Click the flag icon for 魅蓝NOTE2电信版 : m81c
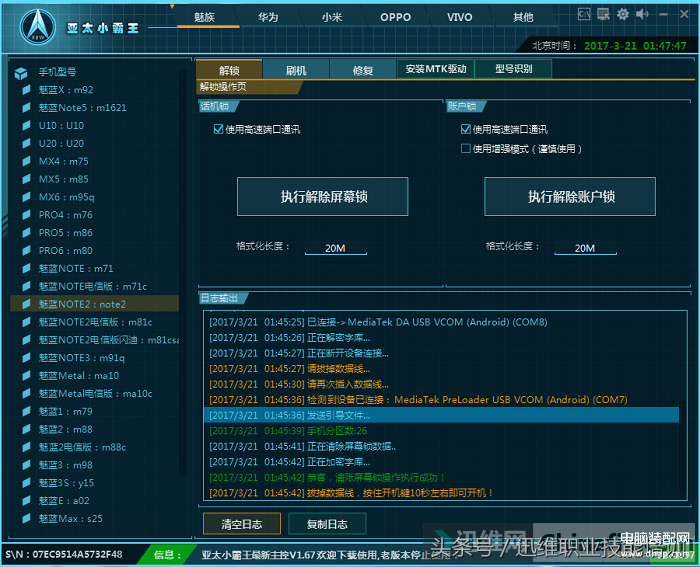The image size is (700, 567). tap(26, 322)
